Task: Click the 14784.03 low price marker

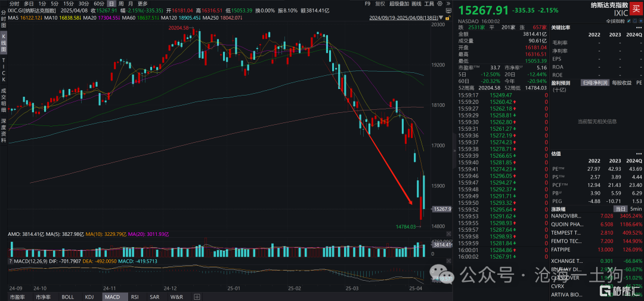Action: 406,226
